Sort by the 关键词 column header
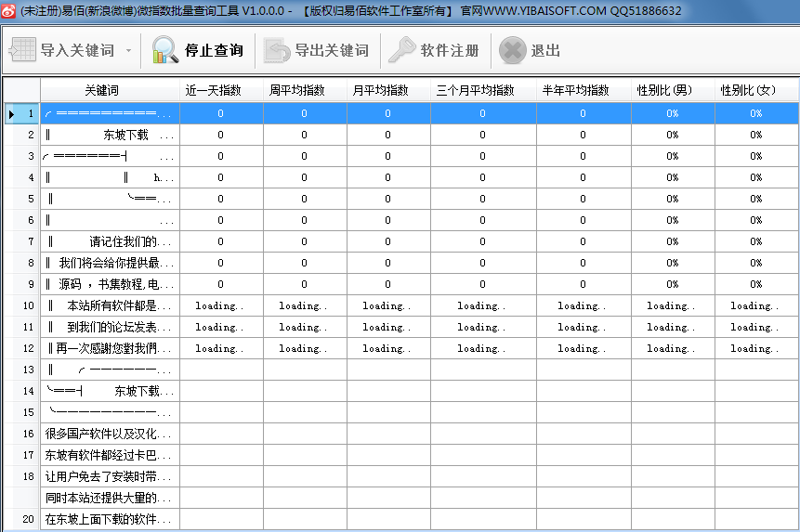Screen dimensions: 800x532 (x=111, y=90)
